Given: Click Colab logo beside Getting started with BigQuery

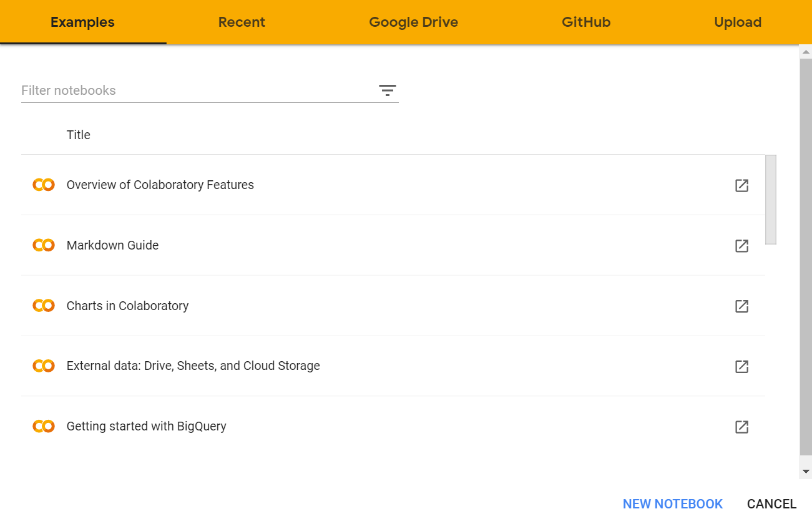Looking at the screenshot, I should pos(44,426).
